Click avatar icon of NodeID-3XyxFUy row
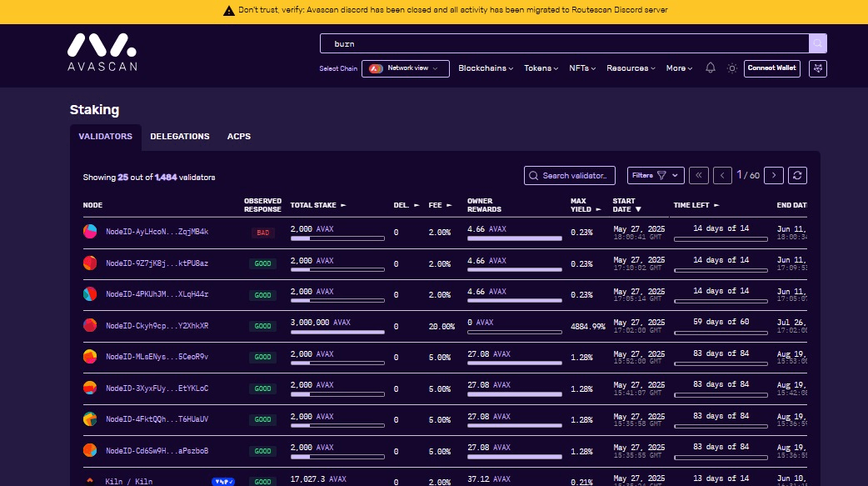The image size is (868, 486). point(90,388)
